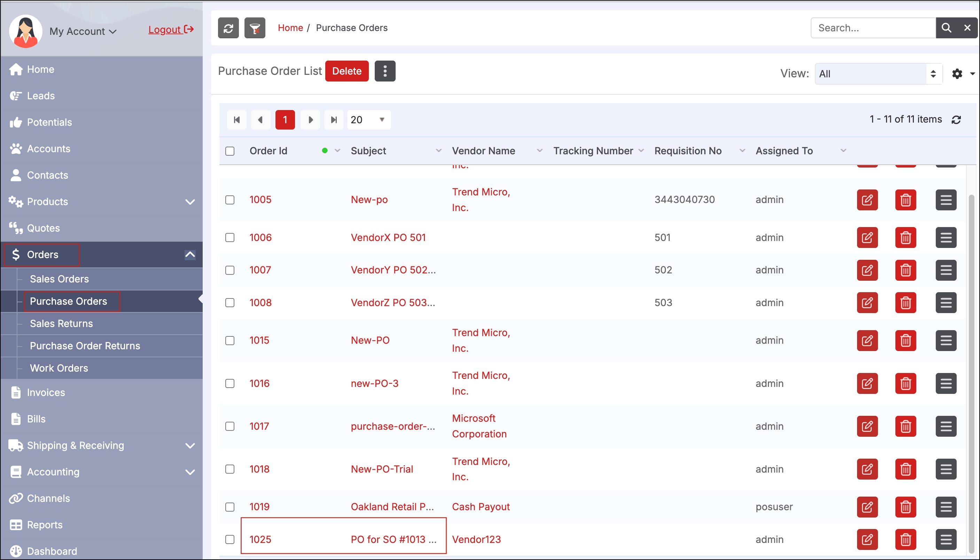Open vendor link Microsoft Corporation
980x560 pixels.
point(479,426)
